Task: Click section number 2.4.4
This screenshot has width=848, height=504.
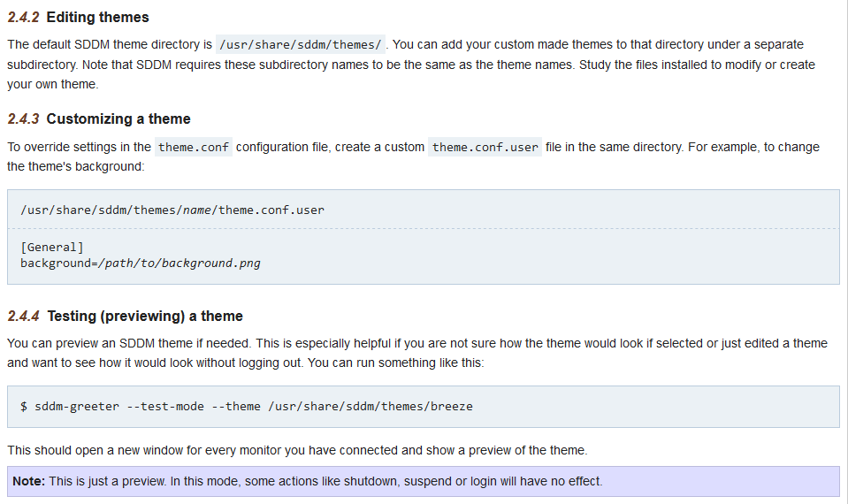Action: click(23, 316)
